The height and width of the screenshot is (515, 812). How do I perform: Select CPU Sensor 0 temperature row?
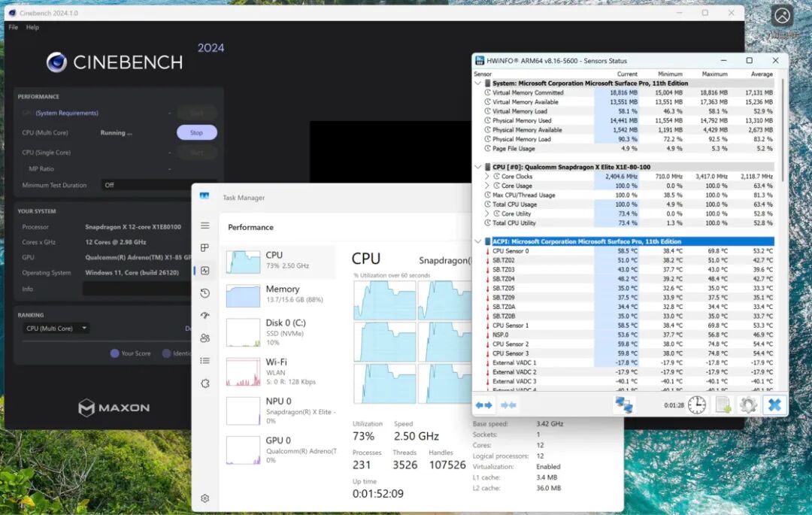coord(629,251)
